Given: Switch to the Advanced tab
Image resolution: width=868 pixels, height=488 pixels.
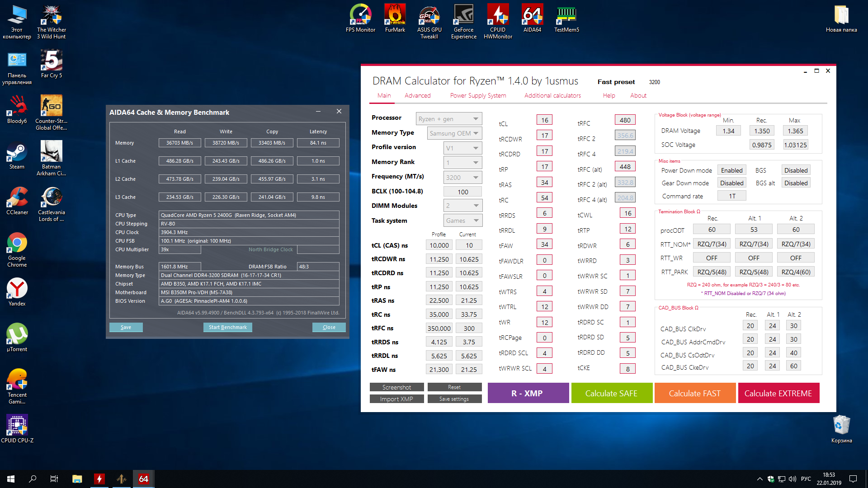Looking at the screenshot, I should click(417, 95).
